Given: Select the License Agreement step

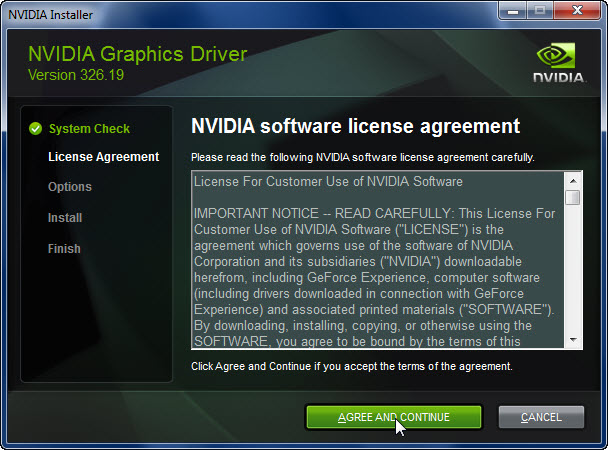Looking at the screenshot, I should (x=104, y=157).
